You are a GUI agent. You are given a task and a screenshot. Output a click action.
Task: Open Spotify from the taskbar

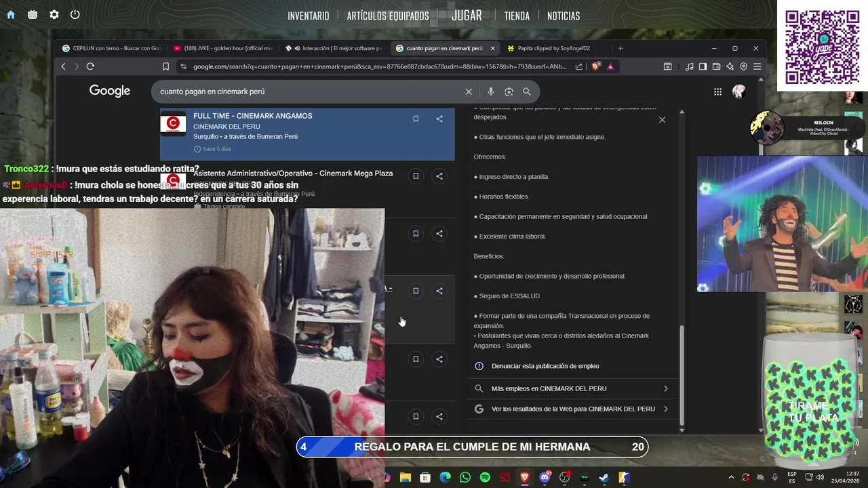point(485,478)
